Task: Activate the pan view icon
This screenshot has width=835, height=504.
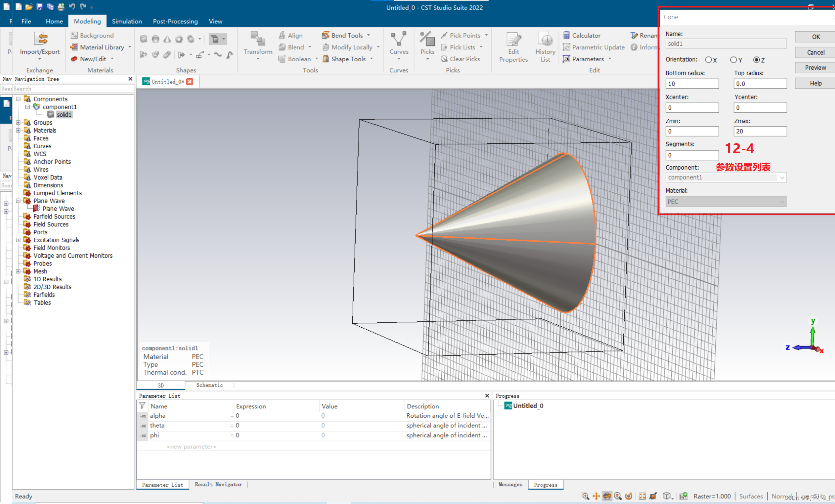Action: (x=596, y=496)
